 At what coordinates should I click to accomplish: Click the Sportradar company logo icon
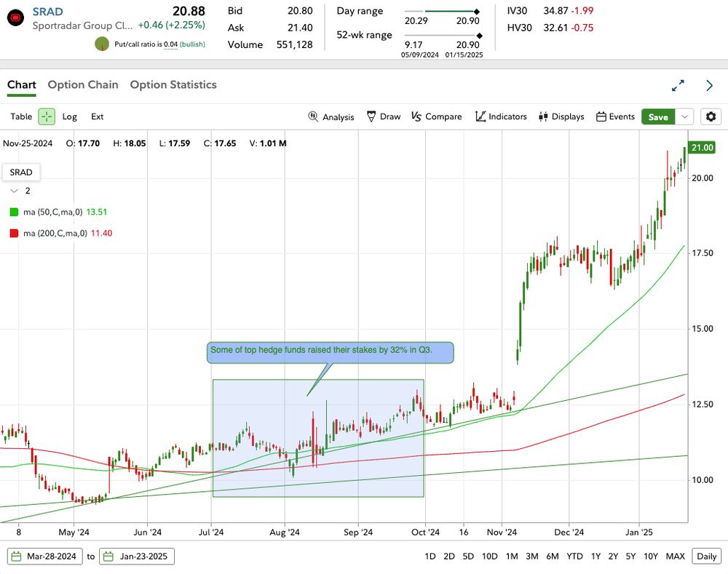[16, 18]
